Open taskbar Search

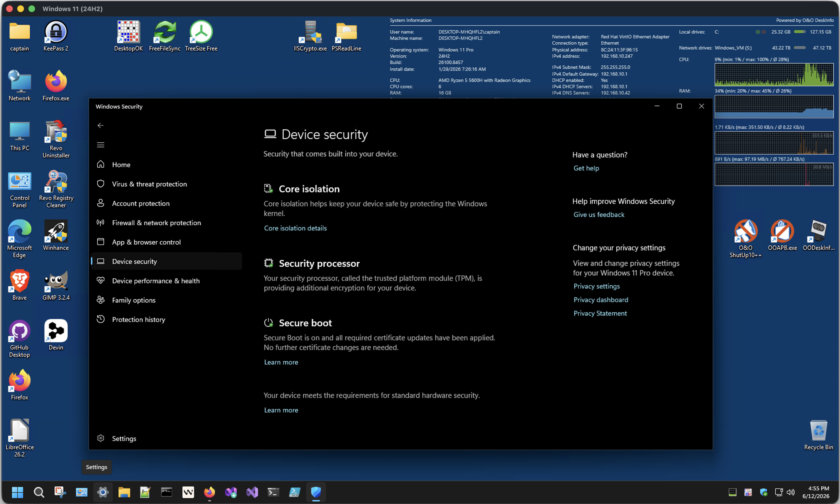click(x=39, y=492)
